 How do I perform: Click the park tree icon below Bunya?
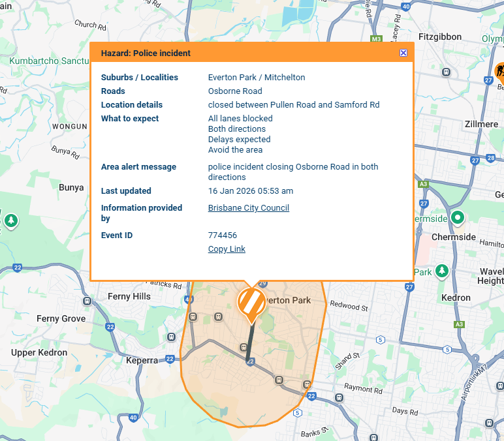click(x=10, y=221)
